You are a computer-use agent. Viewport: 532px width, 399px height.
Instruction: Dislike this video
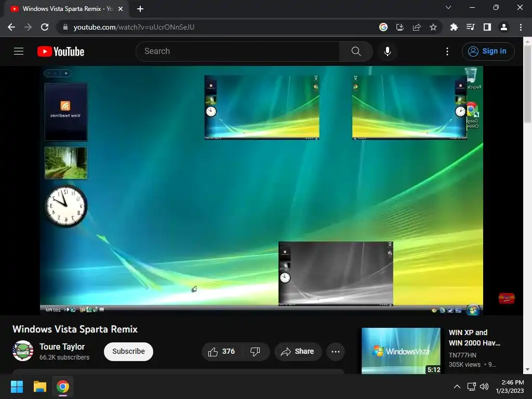click(x=256, y=352)
